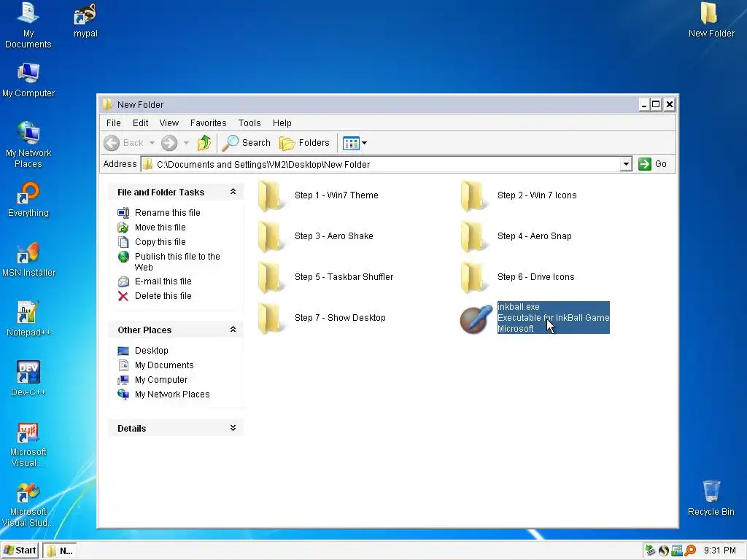Toggle the Folders pane button
This screenshot has height=560, width=747.
[305, 142]
